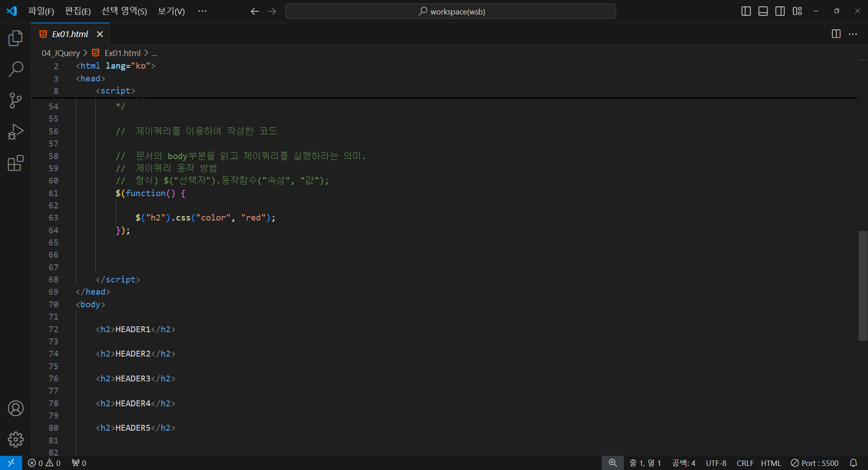Image resolution: width=868 pixels, height=470 pixels.
Task: Click the Port : 5500 Live Server button
Action: 815,463
